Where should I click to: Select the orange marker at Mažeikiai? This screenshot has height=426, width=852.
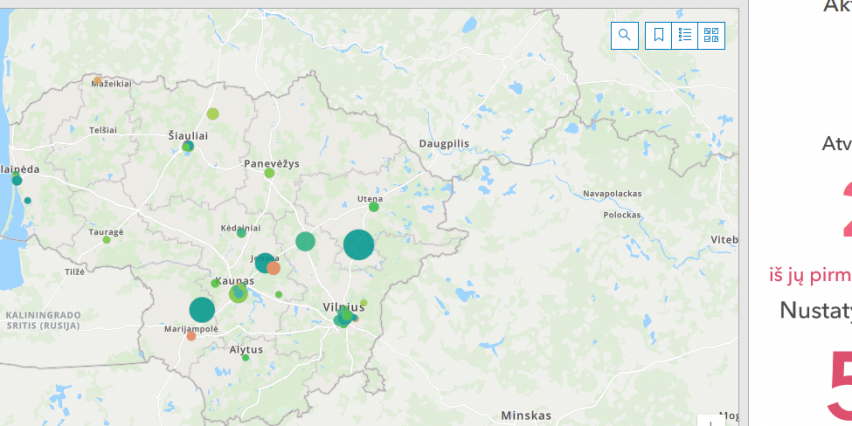[x=97, y=80]
